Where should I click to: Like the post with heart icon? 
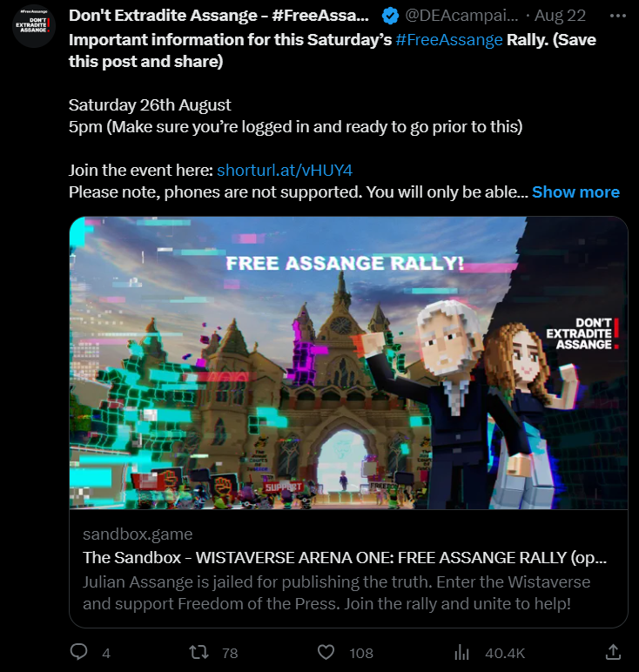[x=326, y=652]
